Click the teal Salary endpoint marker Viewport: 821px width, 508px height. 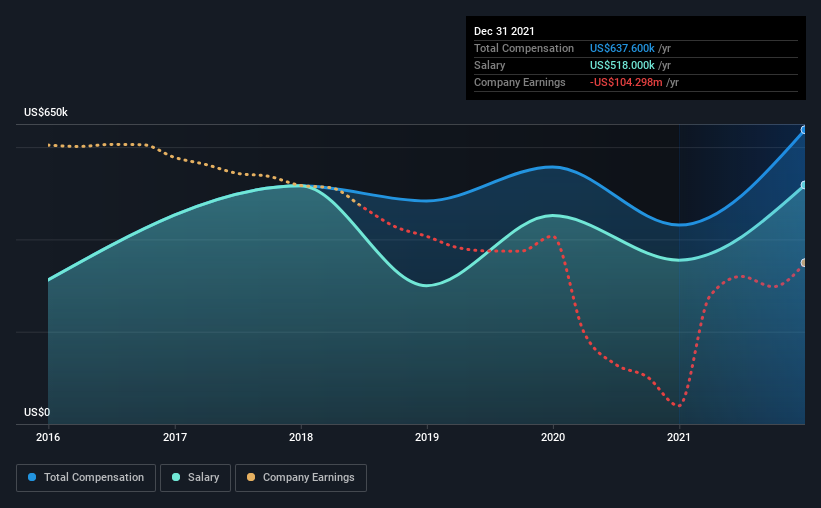tap(804, 185)
